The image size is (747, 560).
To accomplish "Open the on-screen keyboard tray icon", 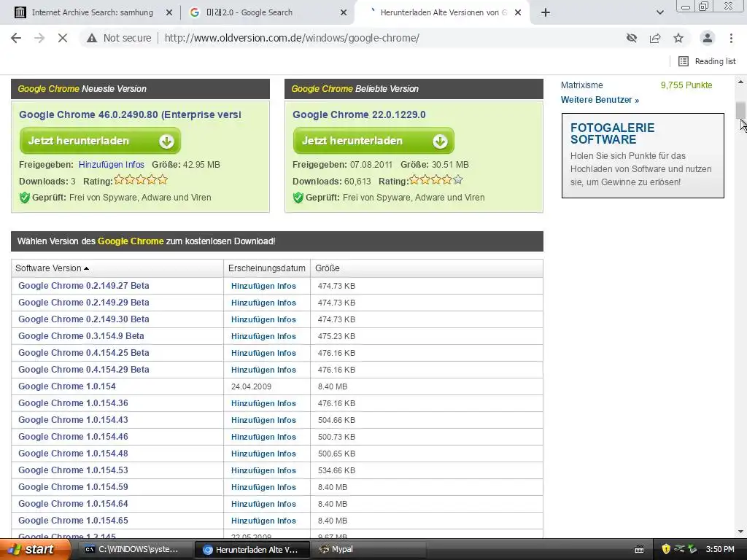I will point(639,550).
